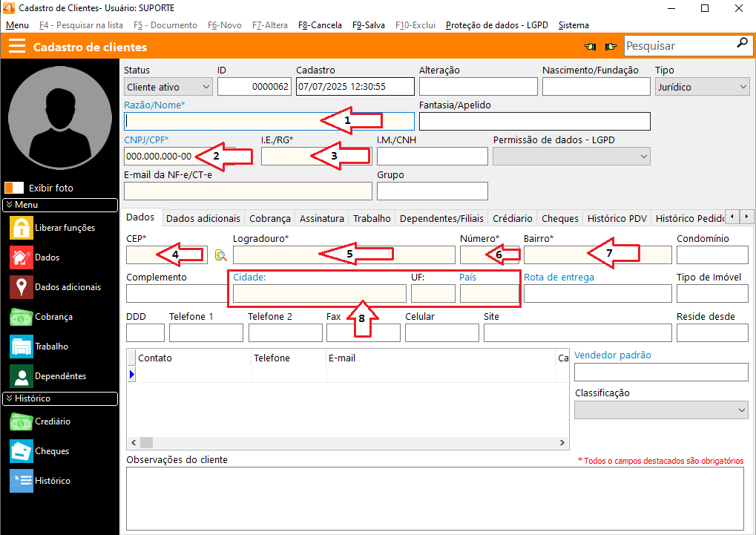Image resolution: width=756 pixels, height=535 pixels.
Task: Click the search magnifier icon
Action: point(742,45)
